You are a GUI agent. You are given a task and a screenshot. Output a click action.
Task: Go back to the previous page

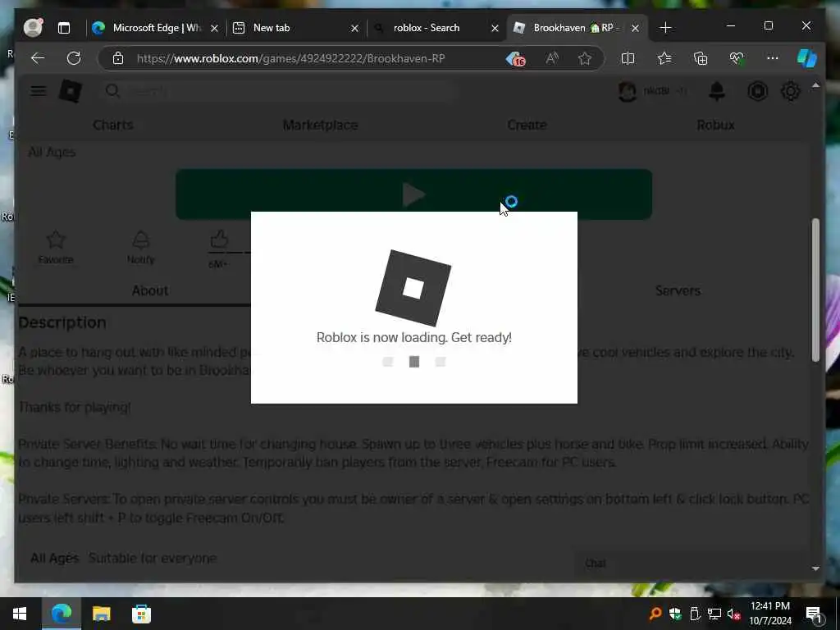(x=38, y=58)
